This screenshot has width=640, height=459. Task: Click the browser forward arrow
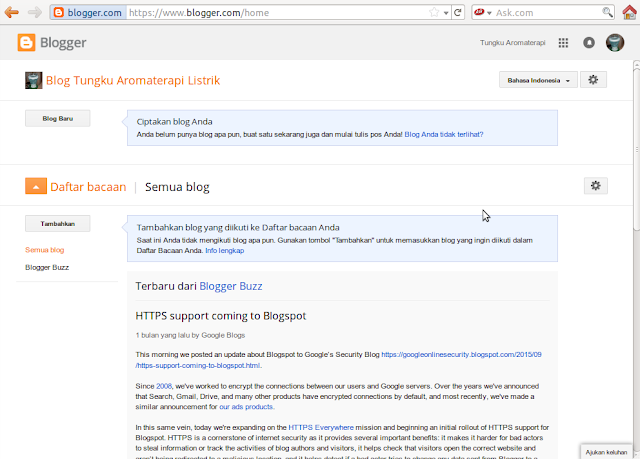click(x=35, y=12)
